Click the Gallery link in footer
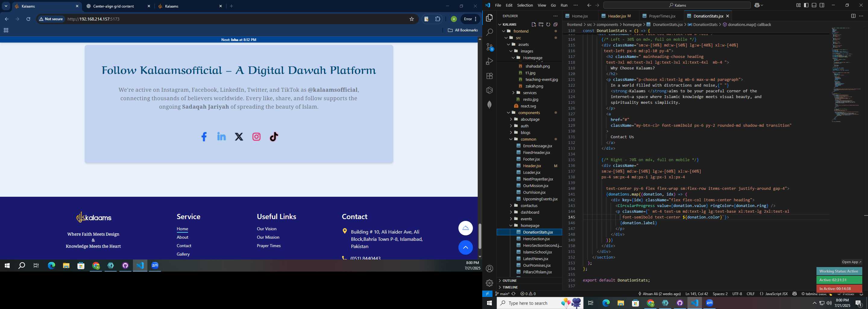Screen dimensions: 868x309 coord(183,254)
